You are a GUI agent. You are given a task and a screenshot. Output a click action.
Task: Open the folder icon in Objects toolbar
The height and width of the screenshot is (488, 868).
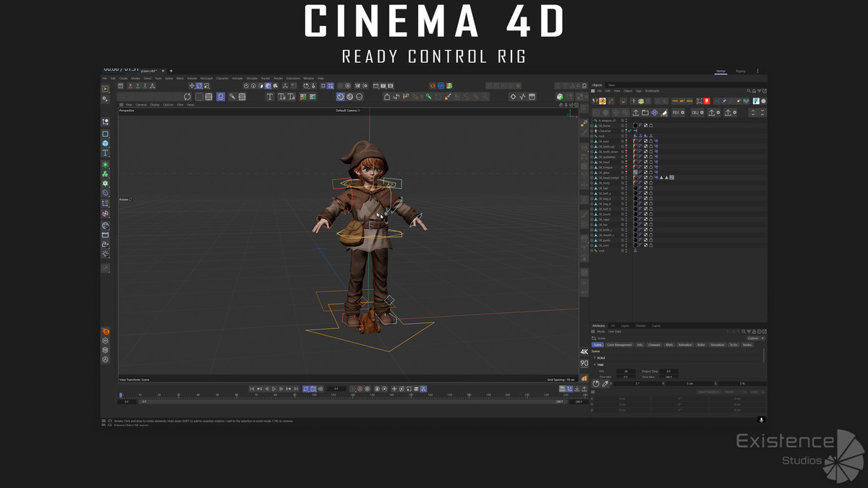[645, 113]
